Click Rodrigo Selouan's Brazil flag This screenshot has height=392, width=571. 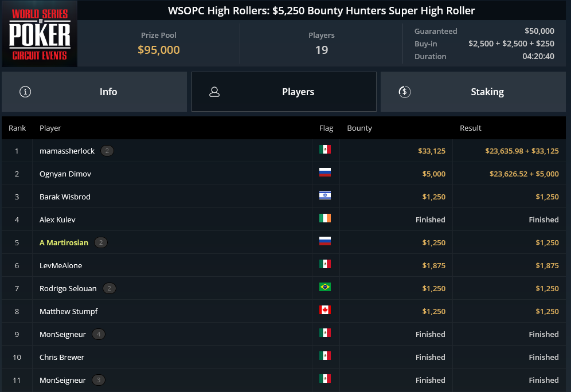[x=325, y=287]
